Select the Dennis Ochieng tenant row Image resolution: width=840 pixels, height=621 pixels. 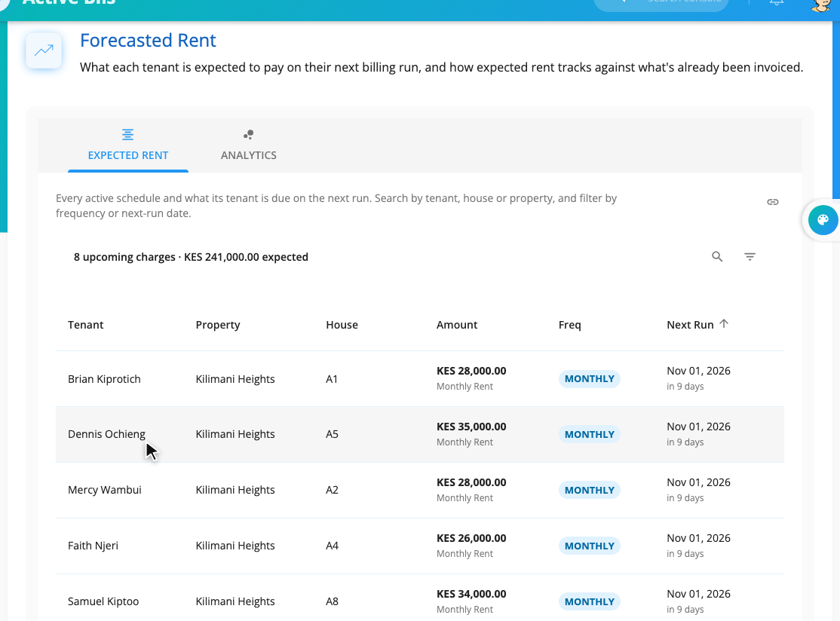pos(419,435)
